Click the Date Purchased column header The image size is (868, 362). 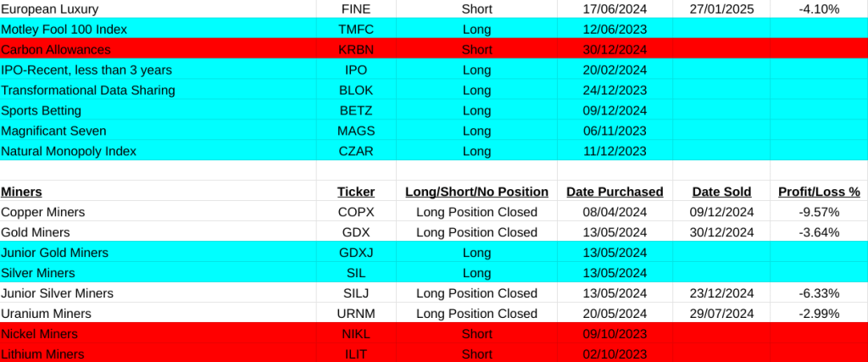[x=615, y=192]
